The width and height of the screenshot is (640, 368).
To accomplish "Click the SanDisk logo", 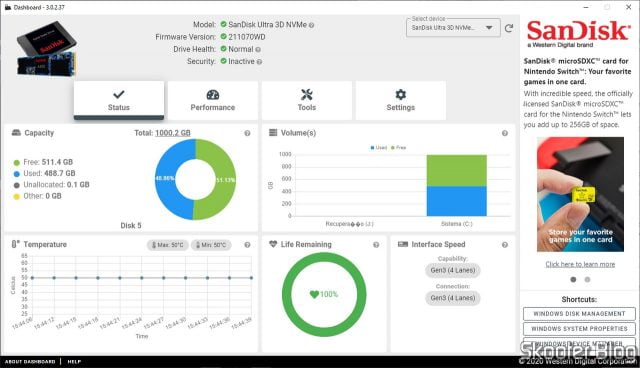I will (578, 33).
